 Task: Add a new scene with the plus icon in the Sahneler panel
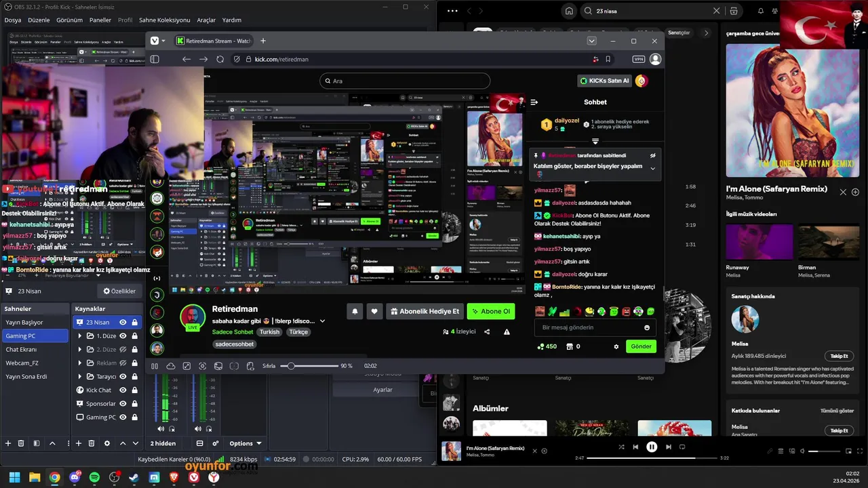[x=8, y=443]
